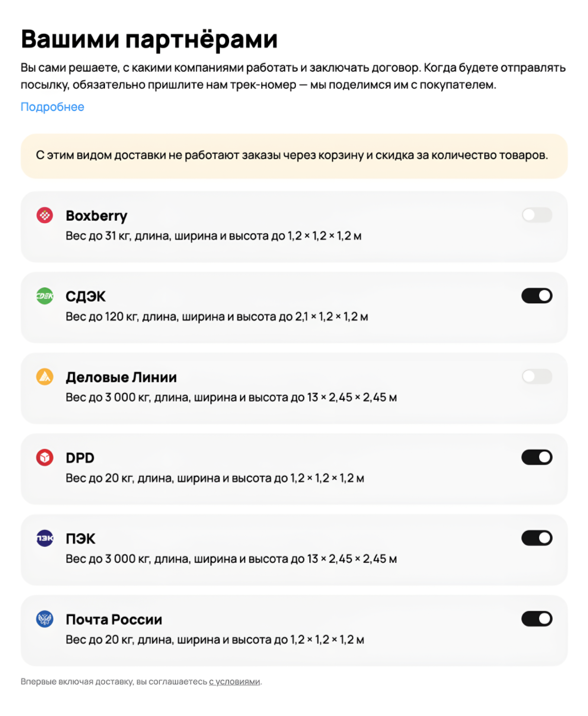Click the СДЭК weight limit description text
The width and height of the screenshot is (588, 716).
(217, 316)
